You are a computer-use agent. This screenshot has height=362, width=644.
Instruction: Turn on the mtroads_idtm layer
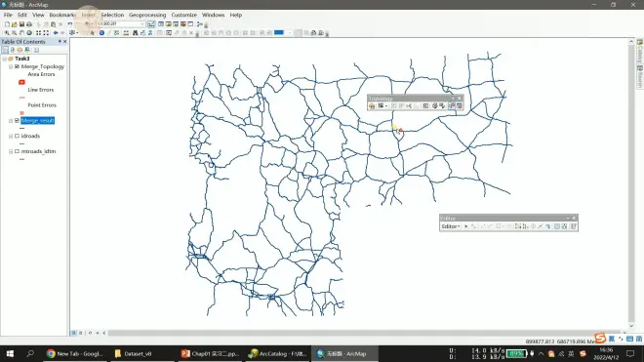click(17, 151)
